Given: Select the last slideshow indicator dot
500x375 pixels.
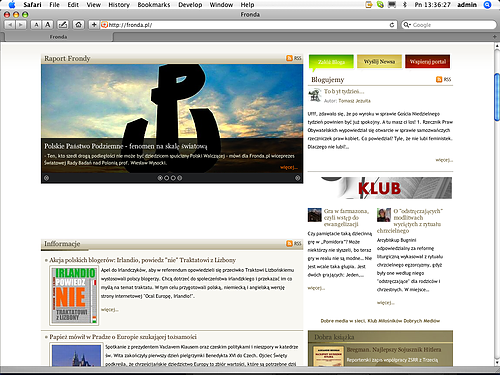Looking at the screenshot, I should pyautogui.click(x=180, y=178).
